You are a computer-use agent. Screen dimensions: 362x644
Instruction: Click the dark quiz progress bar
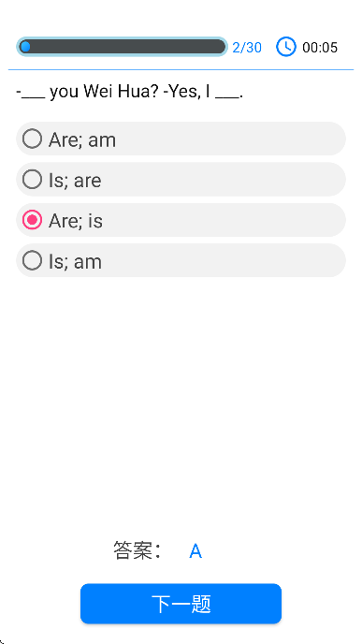click(x=122, y=47)
